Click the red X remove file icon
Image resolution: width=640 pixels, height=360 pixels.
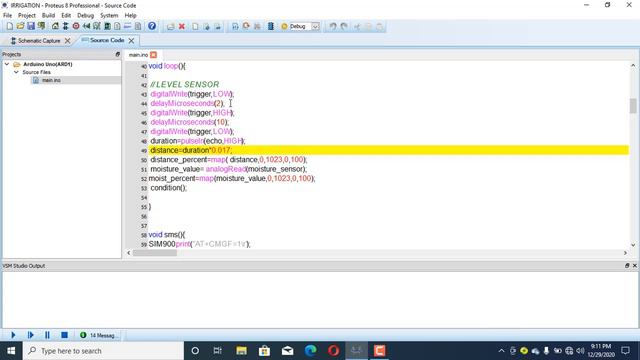click(182, 27)
